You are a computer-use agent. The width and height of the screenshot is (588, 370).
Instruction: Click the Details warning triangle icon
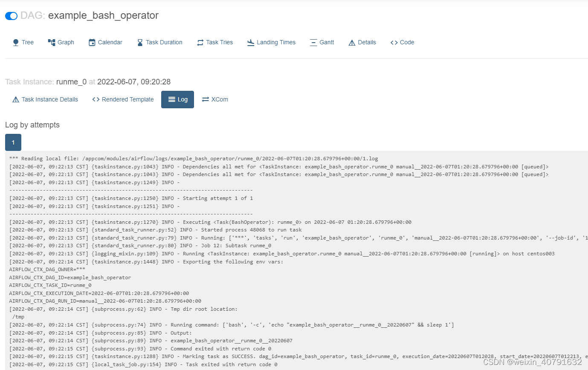pyautogui.click(x=352, y=42)
